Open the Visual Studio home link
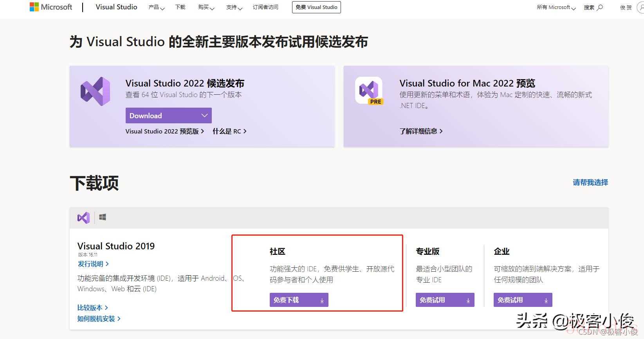Image resolution: width=644 pixels, height=339 pixels. (116, 7)
